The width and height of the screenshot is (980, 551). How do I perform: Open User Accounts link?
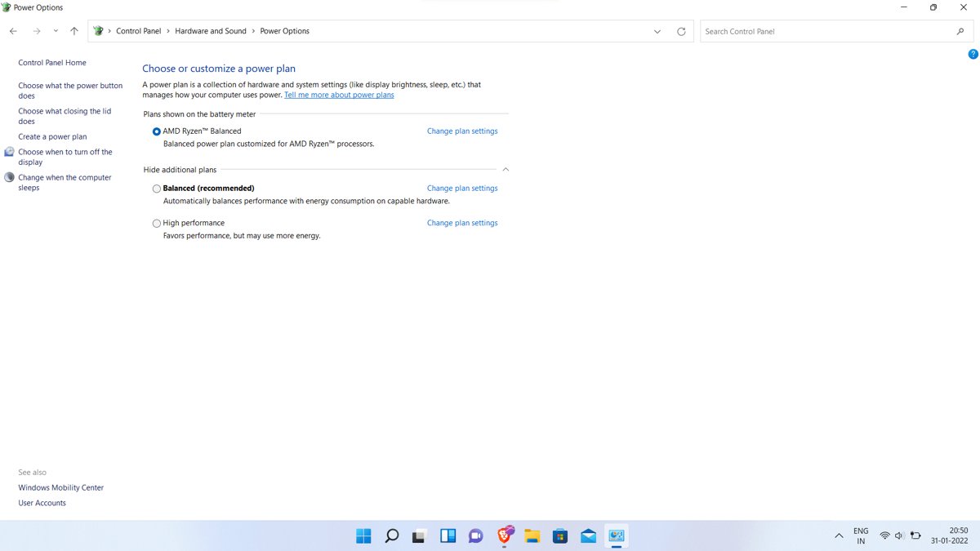pos(42,503)
